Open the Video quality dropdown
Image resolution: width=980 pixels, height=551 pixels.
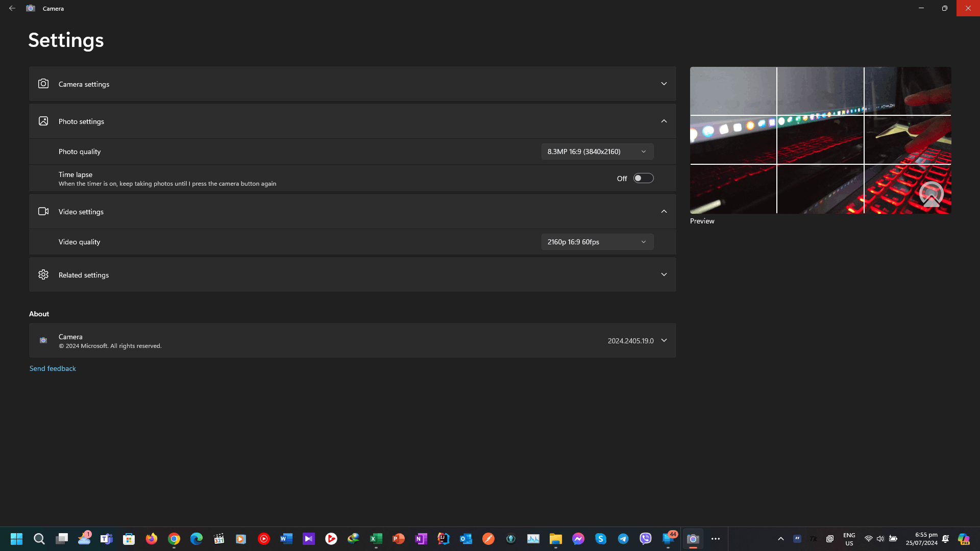point(597,242)
